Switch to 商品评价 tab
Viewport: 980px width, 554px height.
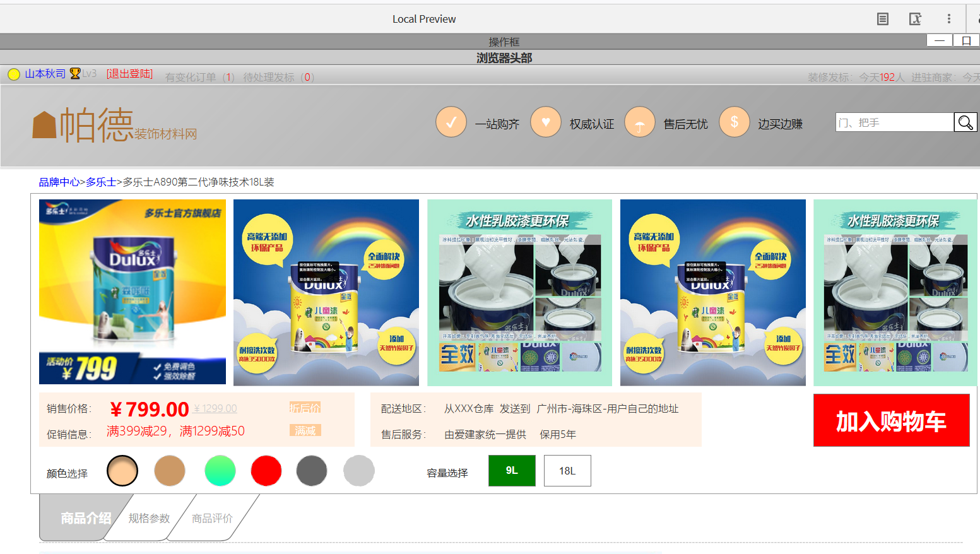(213, 518)
